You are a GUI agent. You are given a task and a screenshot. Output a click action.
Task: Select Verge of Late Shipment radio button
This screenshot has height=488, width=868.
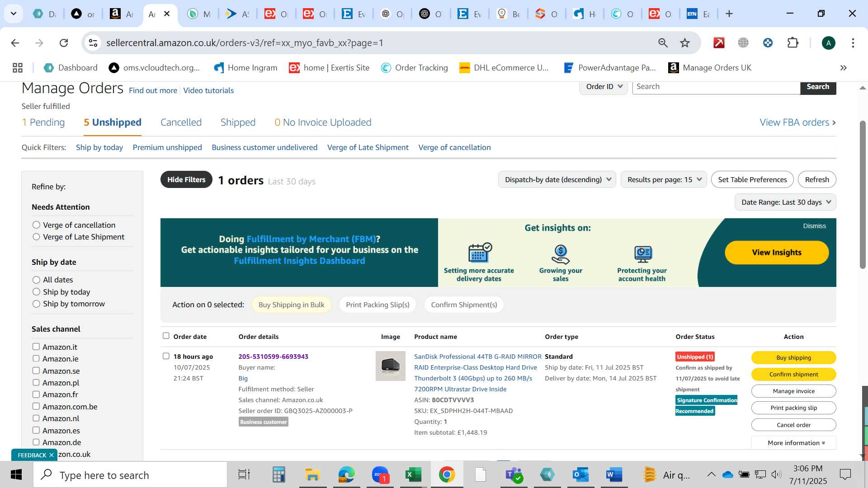pyautogui.click(x=36, y=237)
